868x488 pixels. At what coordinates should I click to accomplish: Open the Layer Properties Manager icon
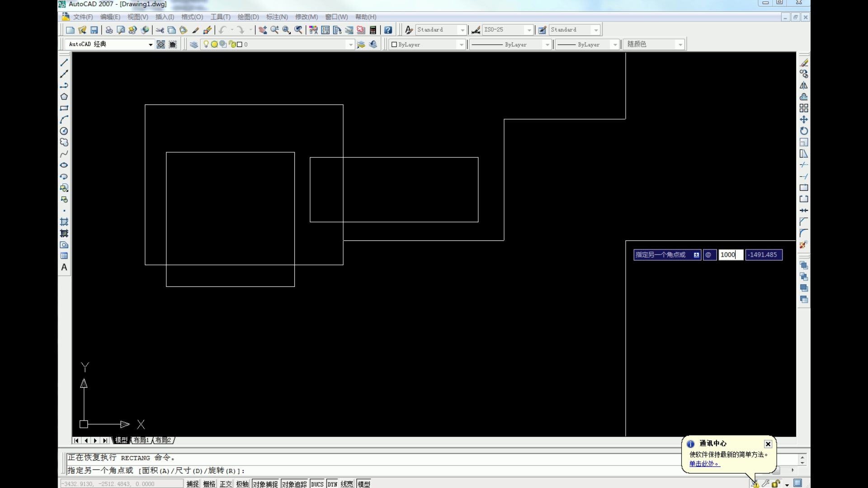(193, 44)
